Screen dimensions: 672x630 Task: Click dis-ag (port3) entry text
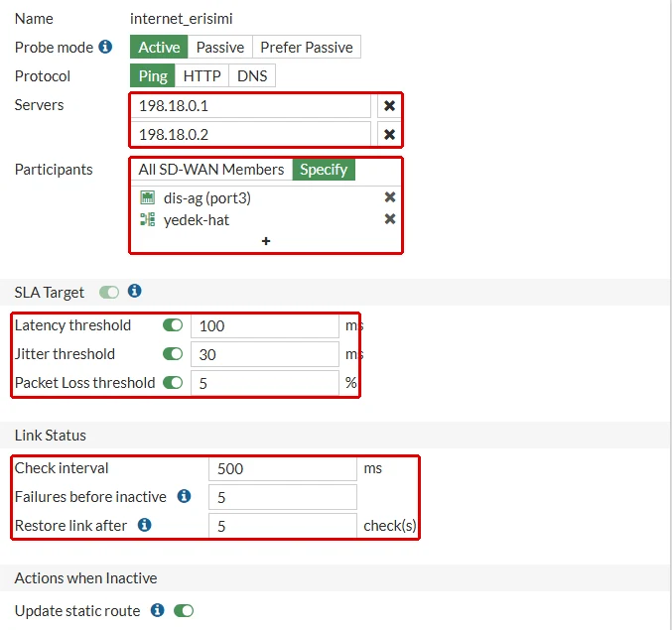tap(207, 197)
